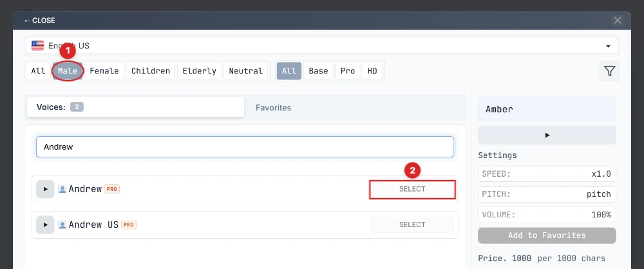Show Elderly voices only

pos(200,71)
